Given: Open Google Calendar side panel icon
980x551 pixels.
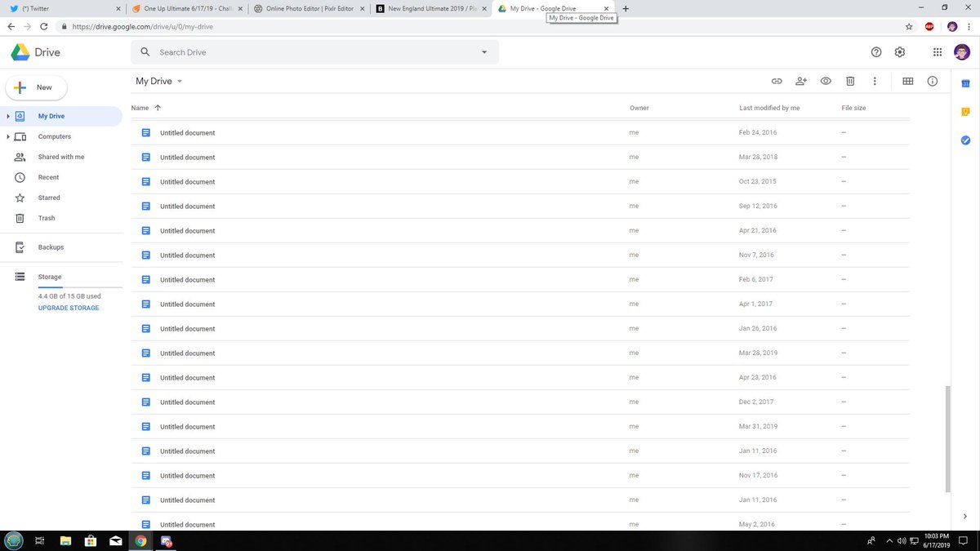Looking at the screenshot, I should coord(965,83).
